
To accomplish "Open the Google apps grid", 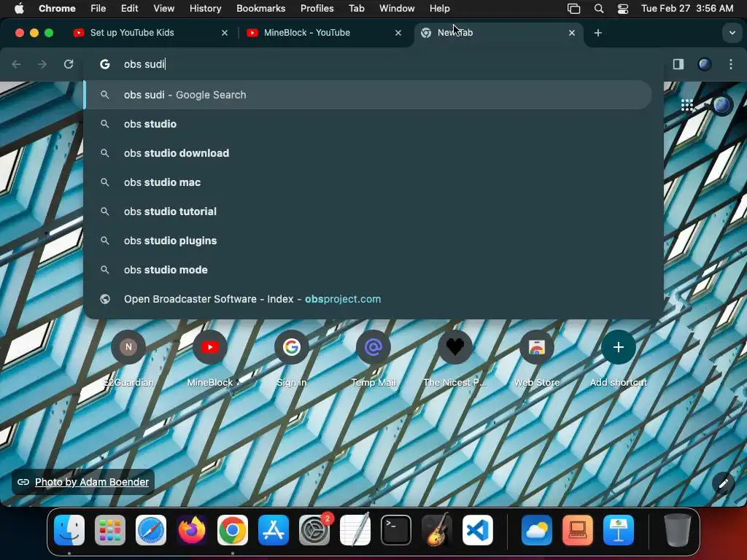I will coord(687,105).
